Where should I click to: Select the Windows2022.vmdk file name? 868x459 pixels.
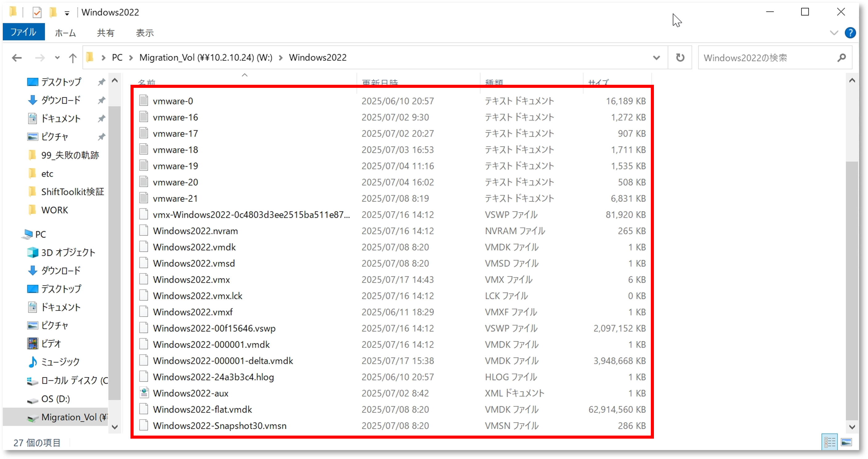[194, 247]
